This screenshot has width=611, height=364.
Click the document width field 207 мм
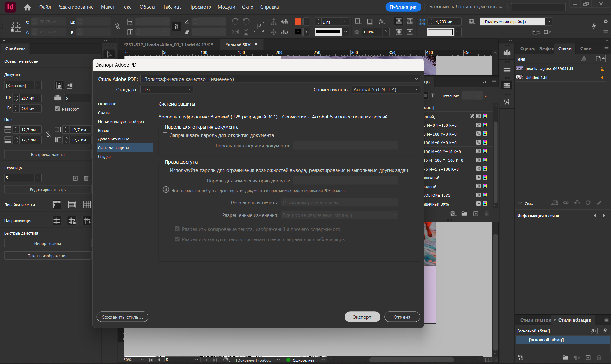coord(31,98)
